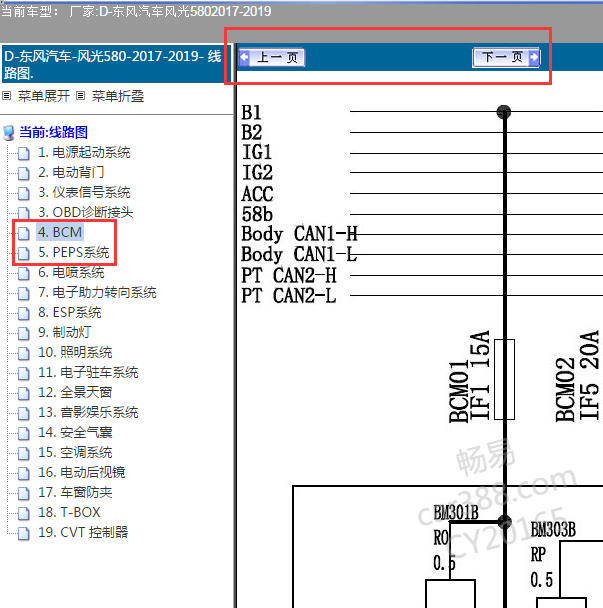
Task: Click the ACC power line label
Action: (x=257, y=194)
